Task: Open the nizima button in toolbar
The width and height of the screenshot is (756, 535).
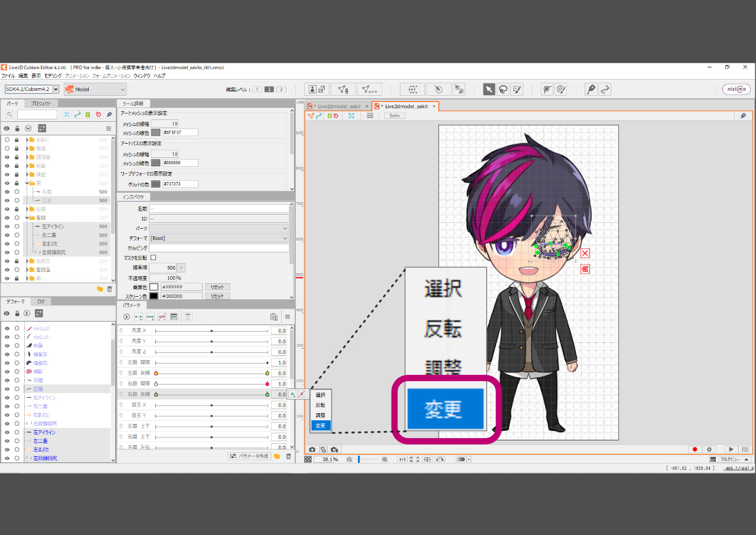Action: (x=736, y=89)
